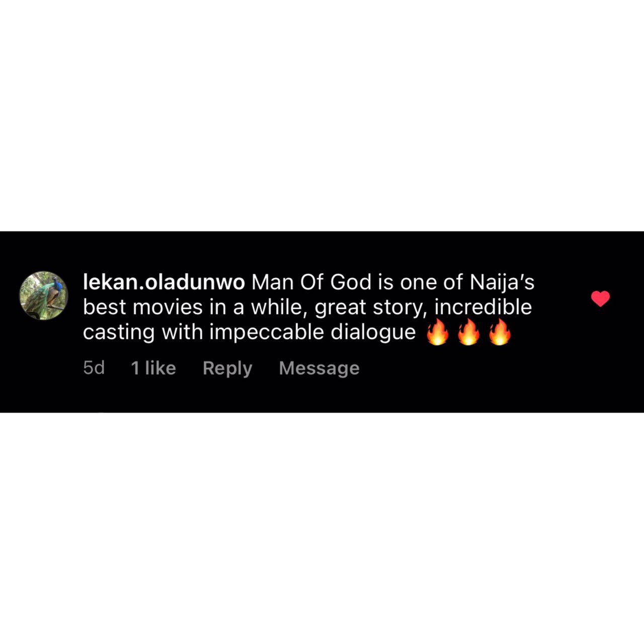644x644 pixels.
Task: Open the peacock profile picture
Action: (x=44, y=296)
